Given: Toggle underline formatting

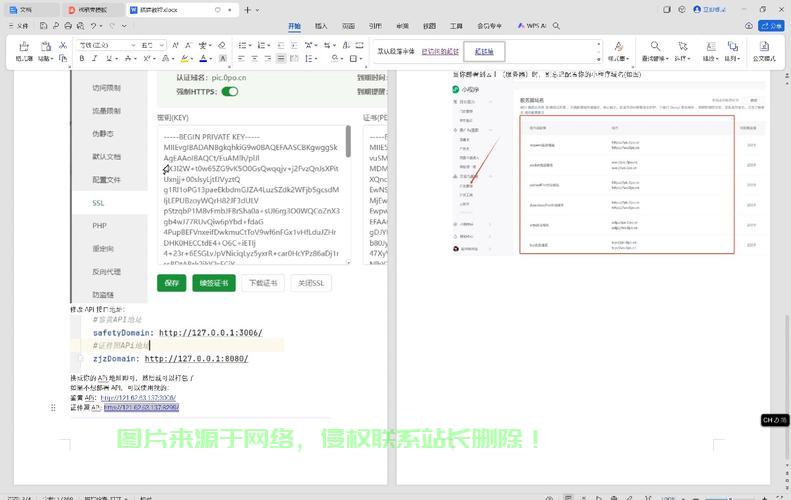Looking at the screenshot, I should click(108, 59).
